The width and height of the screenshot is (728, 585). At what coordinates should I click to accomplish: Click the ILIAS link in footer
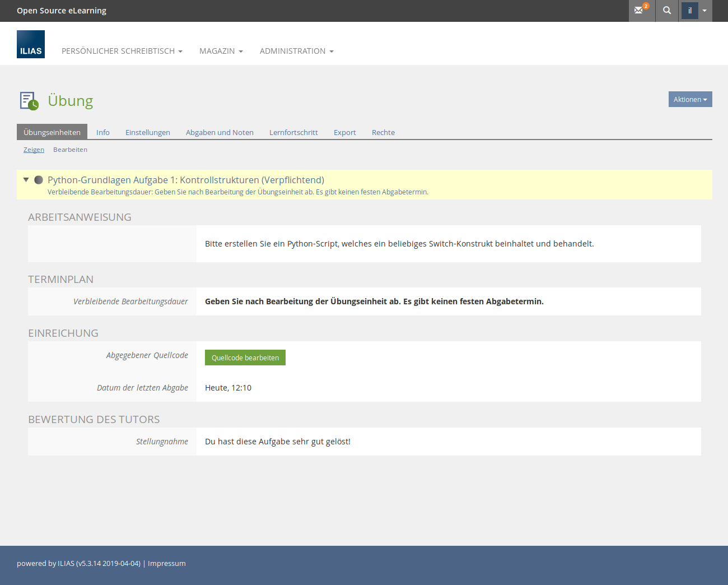point(66,564)
